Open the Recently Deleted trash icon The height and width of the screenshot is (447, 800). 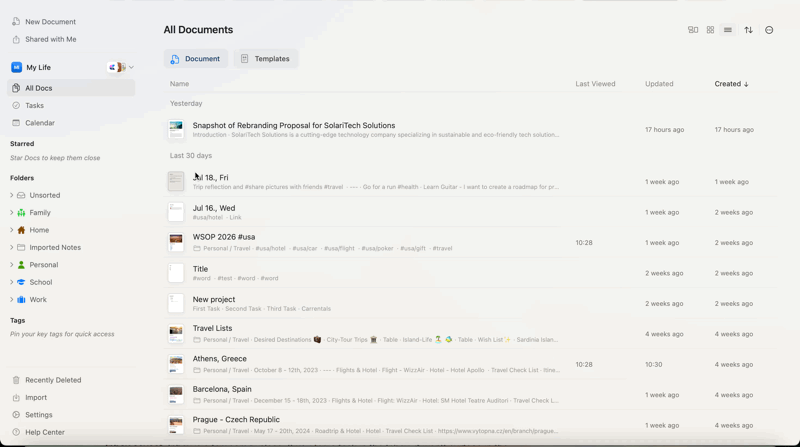point(16,380)
